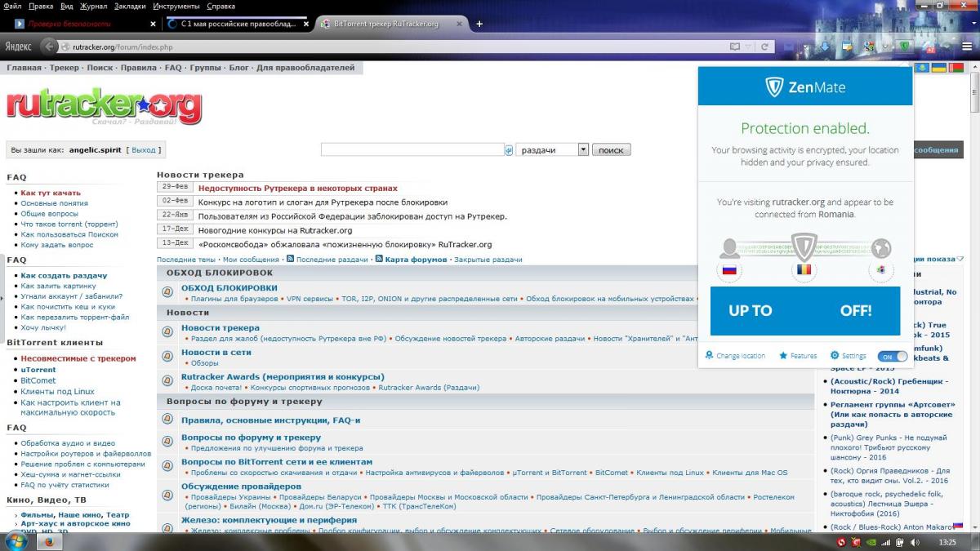Open the Правка menu

[x=41, y=6]
